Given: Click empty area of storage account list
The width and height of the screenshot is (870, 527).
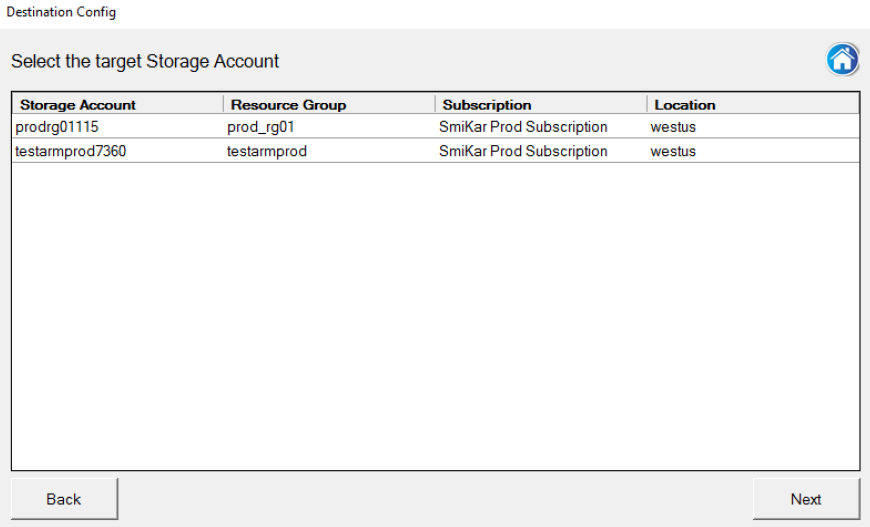Looking at the screenshot, I should pos(436,316).
